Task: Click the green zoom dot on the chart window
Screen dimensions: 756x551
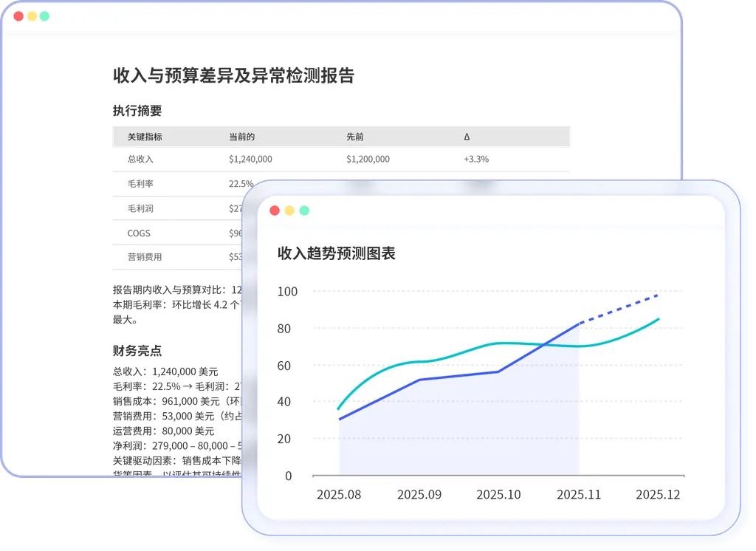Action: (x=305, y=210)
